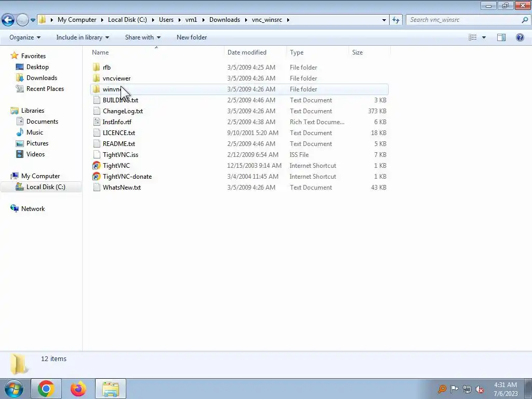This screenshot has height=399, width=532.
Task: Open Google Chrome from the taskbar
Action: (x=46, y=389)
